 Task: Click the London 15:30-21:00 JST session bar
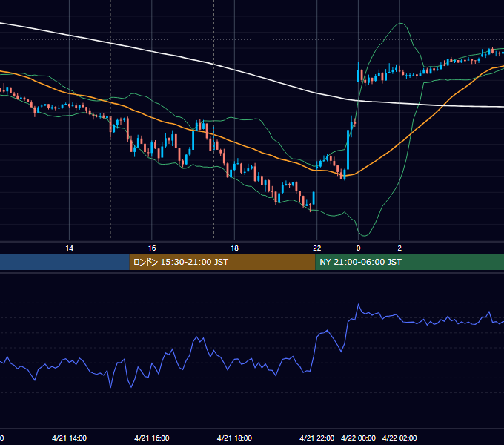point(222,262)
